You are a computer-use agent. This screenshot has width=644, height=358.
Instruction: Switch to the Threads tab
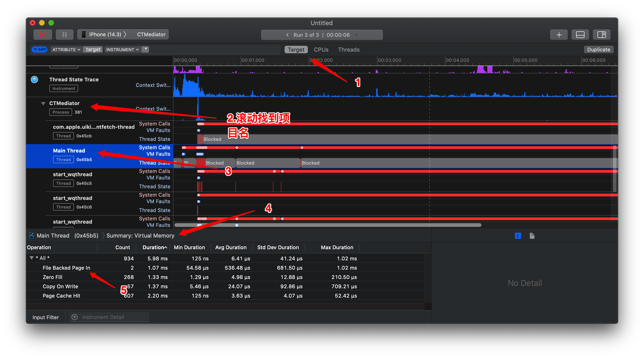pyautogui.click(x=349, y=50)
